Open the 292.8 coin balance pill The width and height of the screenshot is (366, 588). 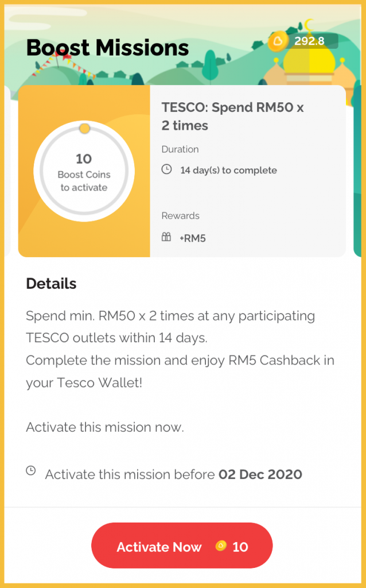(x=304, y=41)
